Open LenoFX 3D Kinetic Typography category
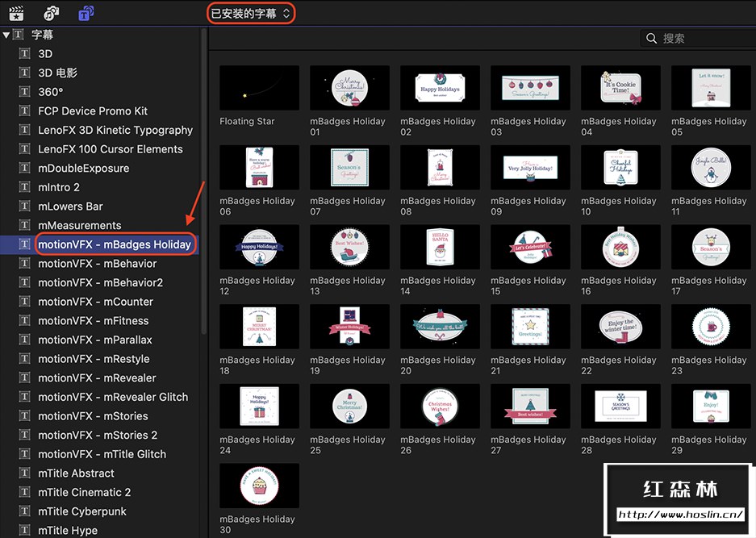This screenshot has height=538, width=756. (x=115, y=130)
